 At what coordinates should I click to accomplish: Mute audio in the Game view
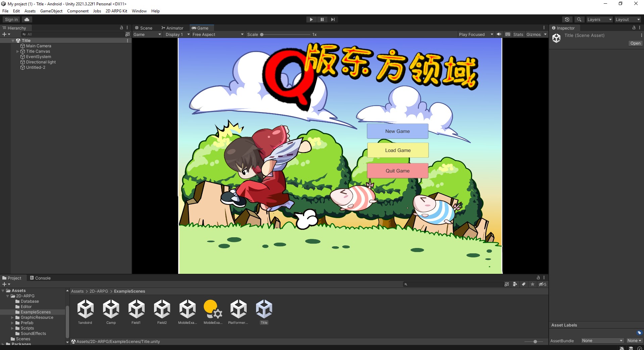tap(499, 34)
